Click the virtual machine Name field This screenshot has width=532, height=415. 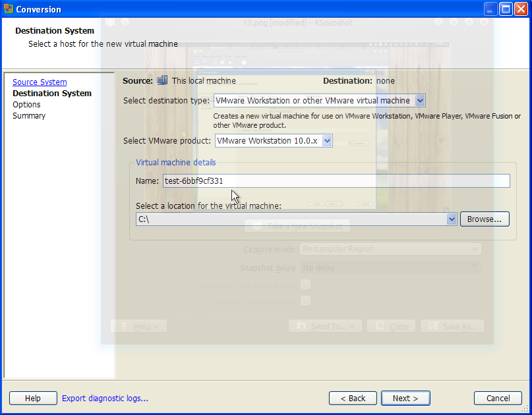tap(336, 180)
